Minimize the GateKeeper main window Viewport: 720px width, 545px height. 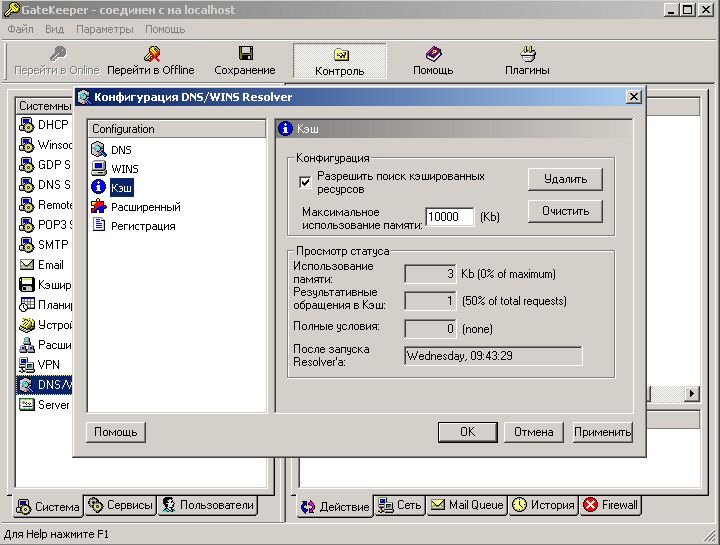[671, 10]
